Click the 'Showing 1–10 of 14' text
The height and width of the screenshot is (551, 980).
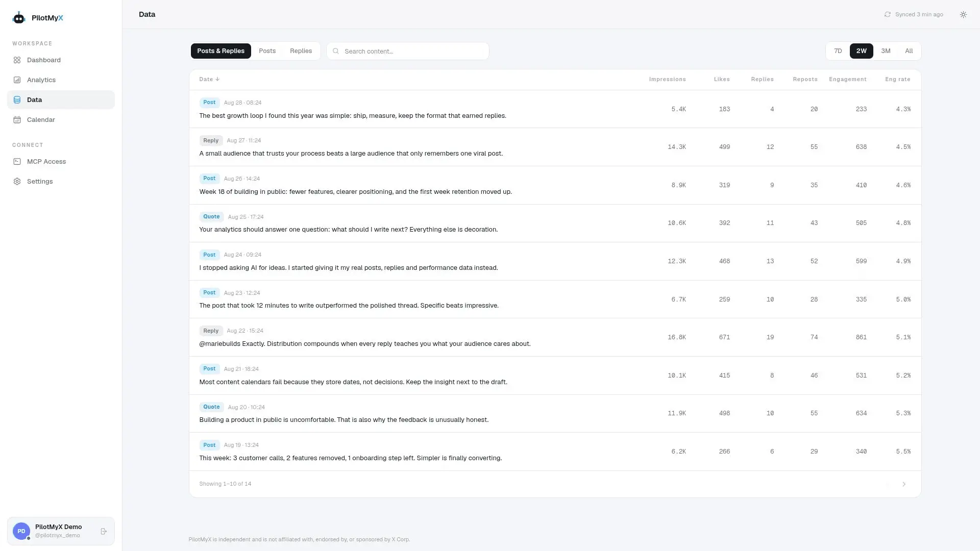(x=225, y=484)
